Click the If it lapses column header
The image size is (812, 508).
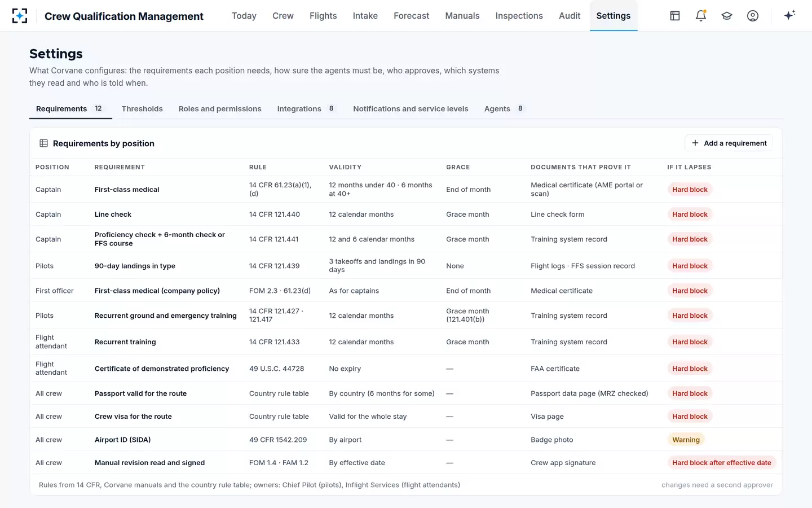click(x=689, y=168)
